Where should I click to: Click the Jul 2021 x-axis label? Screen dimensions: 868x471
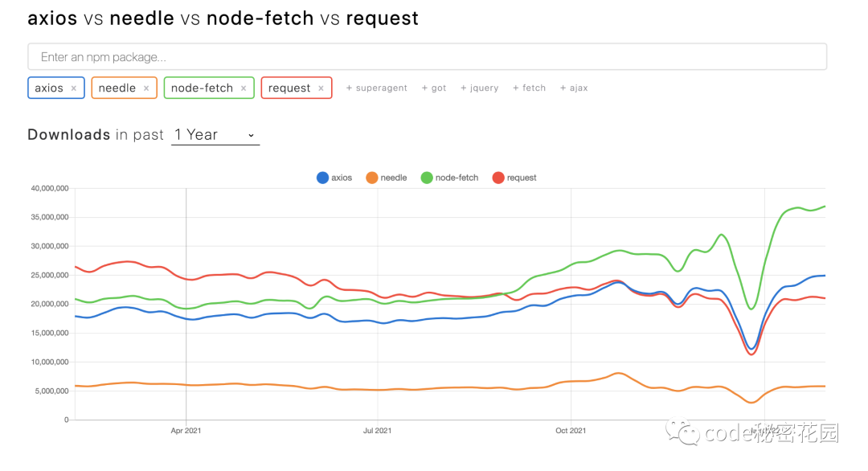[377, 431]
